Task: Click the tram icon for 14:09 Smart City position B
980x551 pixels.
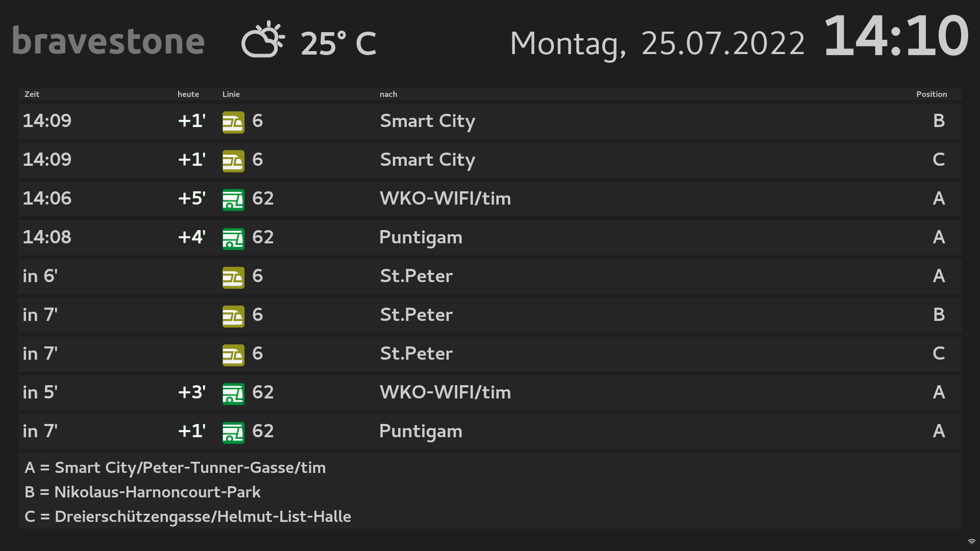Action: point(233,122)
